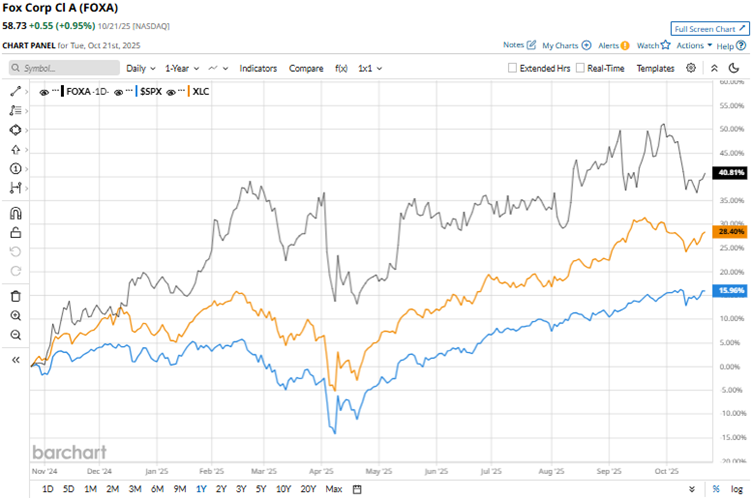Open the Daily frequency dropdown

pos(141,68)
